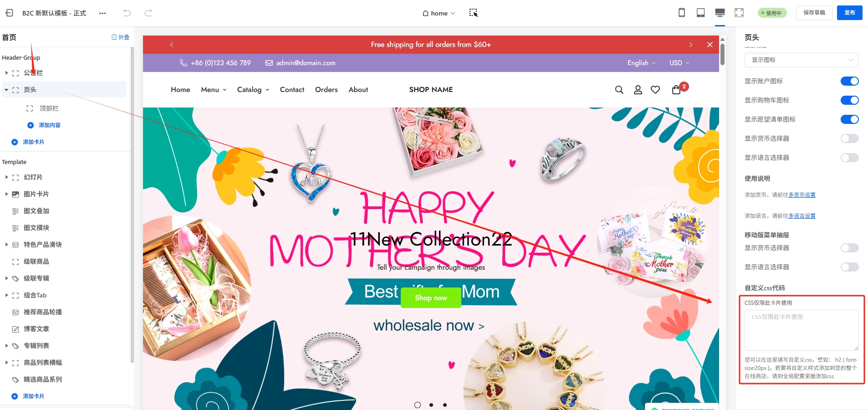
Task: Select 博客文章 section in sidebar
Action: pos(36,329)
